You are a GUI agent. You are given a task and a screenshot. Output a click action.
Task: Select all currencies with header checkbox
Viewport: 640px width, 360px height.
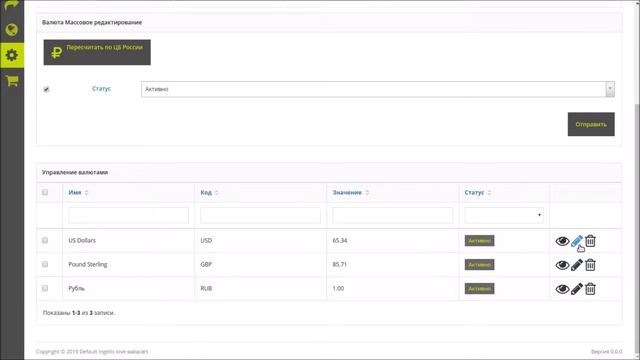click(x=45, y=192)
